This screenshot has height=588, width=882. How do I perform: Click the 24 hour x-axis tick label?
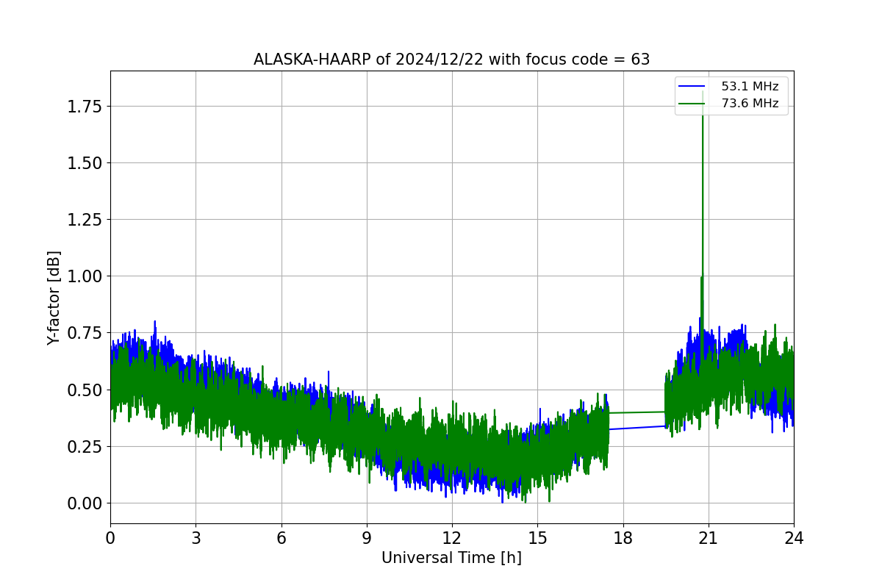[794, 538]
